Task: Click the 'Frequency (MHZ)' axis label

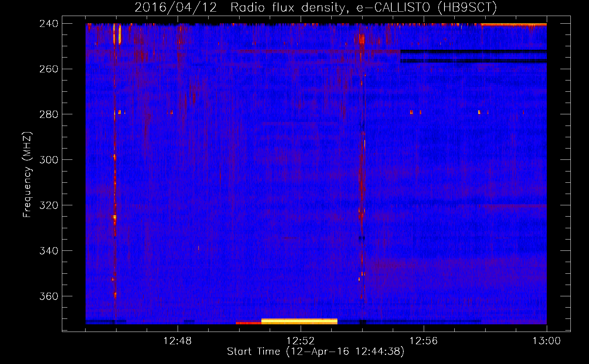Action: 27,175
